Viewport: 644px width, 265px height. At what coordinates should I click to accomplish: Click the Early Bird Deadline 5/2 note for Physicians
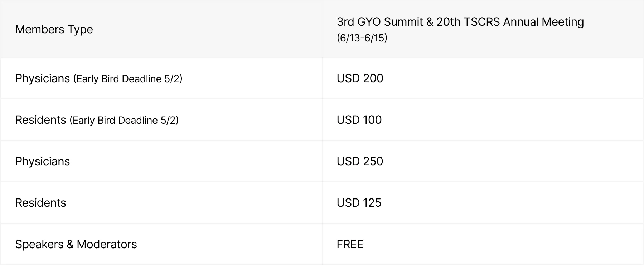tap(128, 79)
